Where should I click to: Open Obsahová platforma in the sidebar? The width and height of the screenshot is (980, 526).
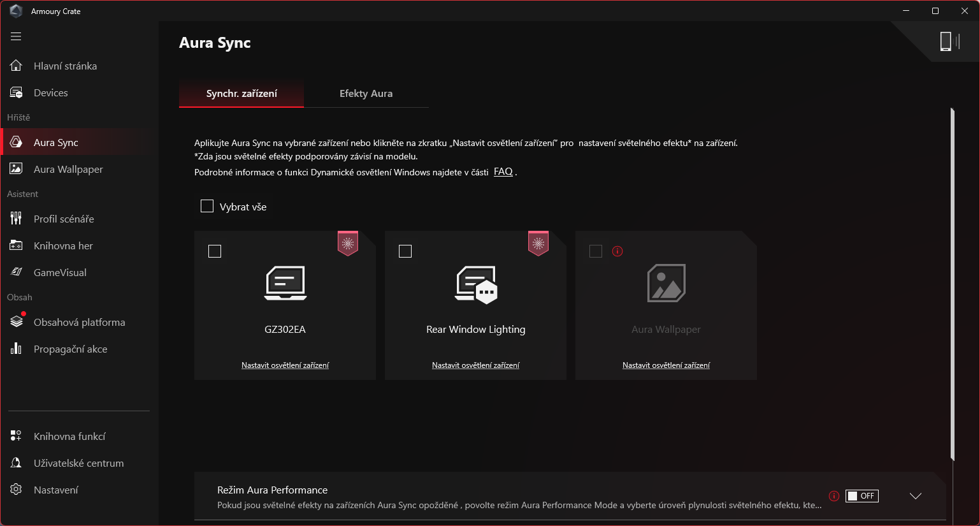79,322
